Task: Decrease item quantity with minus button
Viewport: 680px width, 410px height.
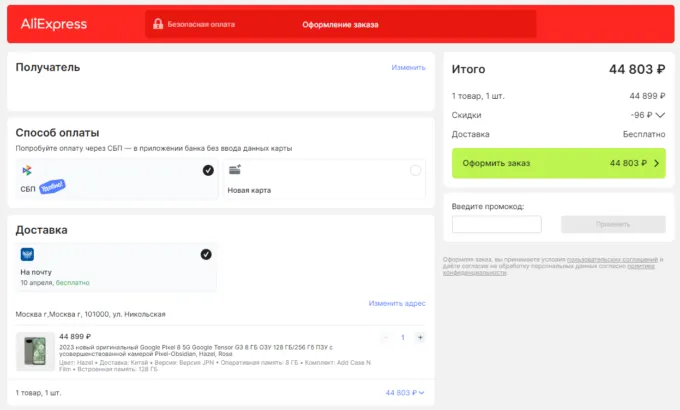Action: 386,338
